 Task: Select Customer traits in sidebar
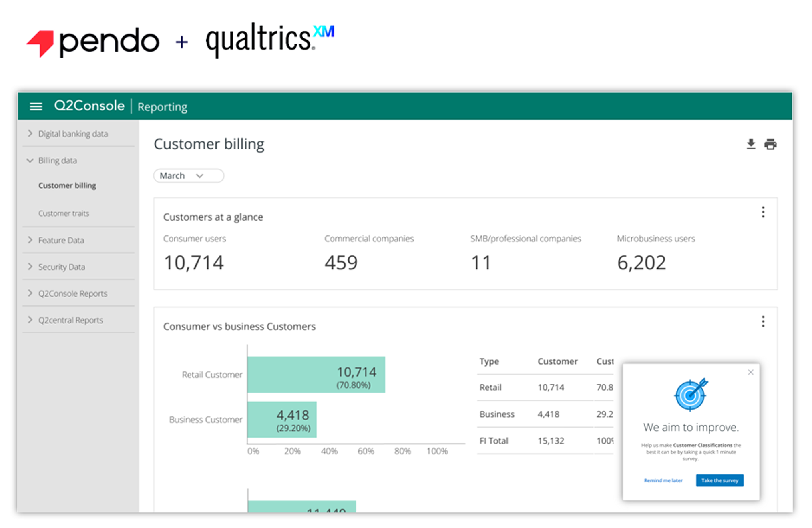[64, 213]
